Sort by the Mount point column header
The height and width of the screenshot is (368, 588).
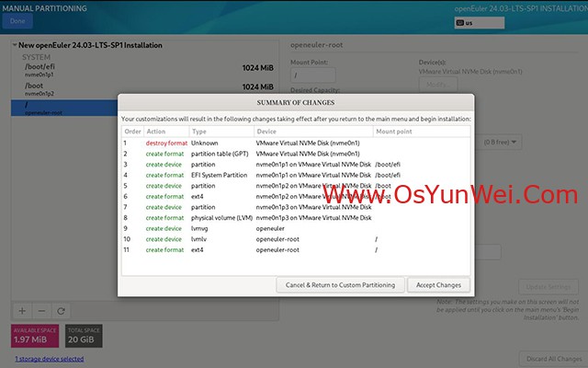point(422,132)
